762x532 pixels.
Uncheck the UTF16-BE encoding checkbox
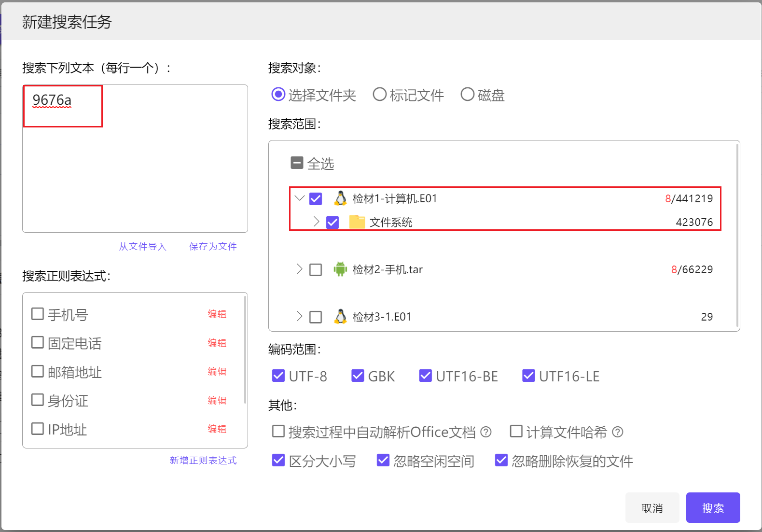[x=425, y=376]
